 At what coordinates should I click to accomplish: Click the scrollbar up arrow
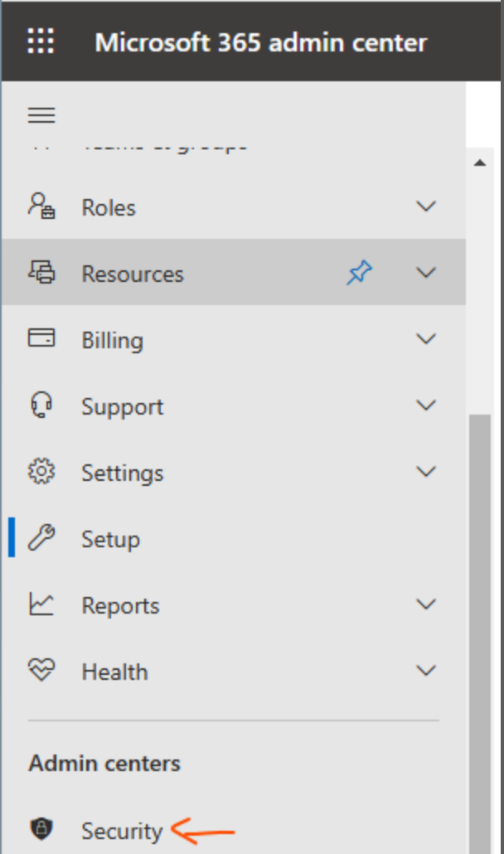(x=479, y=163)
